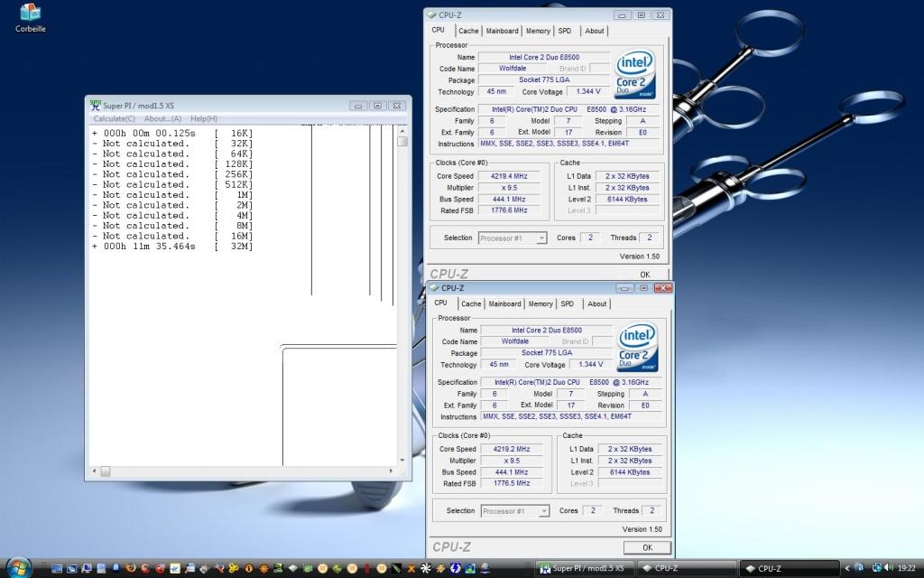Open Mainboard tab in rear CPU-Z window
This screenshot has height=578, width=924.
(x=502, y=31)
